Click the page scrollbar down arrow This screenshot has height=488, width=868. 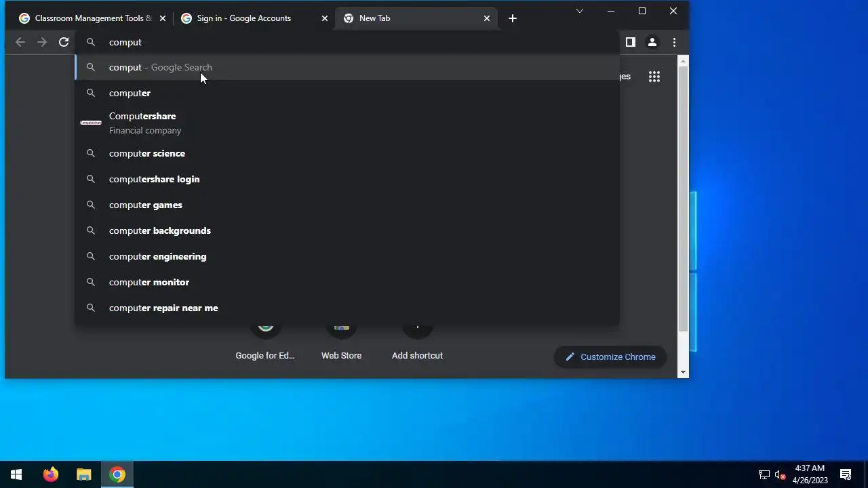pos(684,371)
